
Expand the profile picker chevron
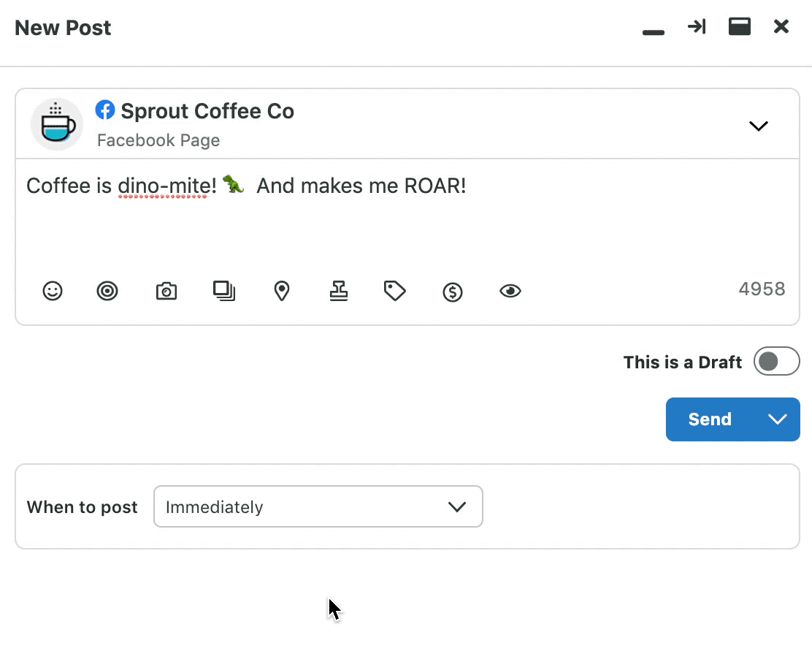758,126
